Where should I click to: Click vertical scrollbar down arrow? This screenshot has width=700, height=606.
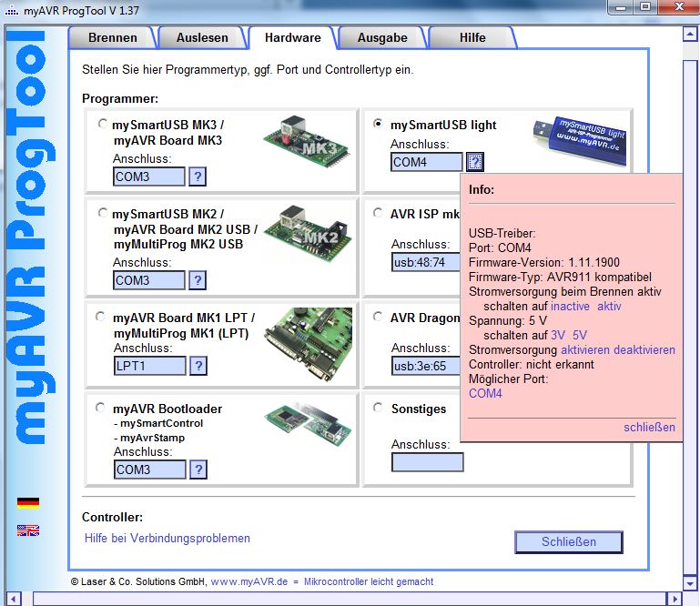(690, 582)
